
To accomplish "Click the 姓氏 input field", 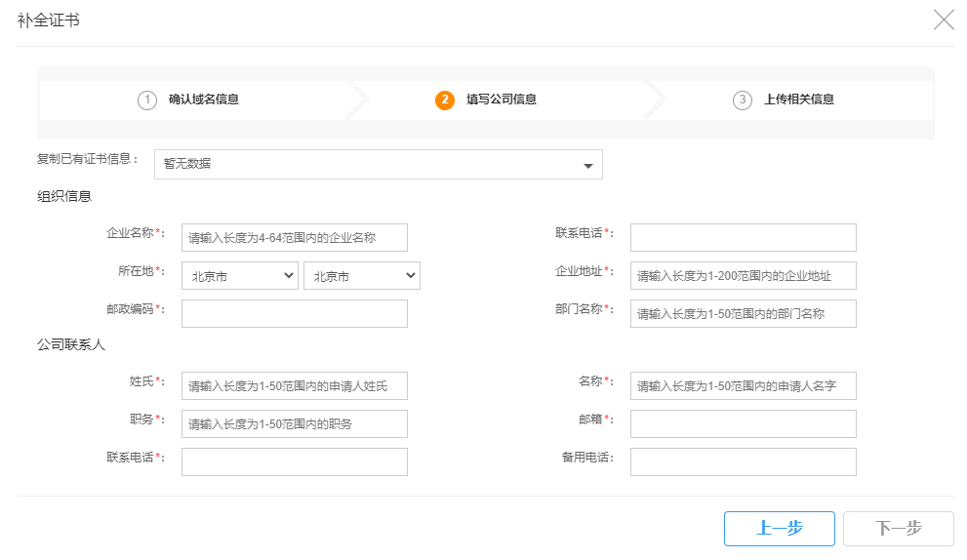I will point(294,385).
